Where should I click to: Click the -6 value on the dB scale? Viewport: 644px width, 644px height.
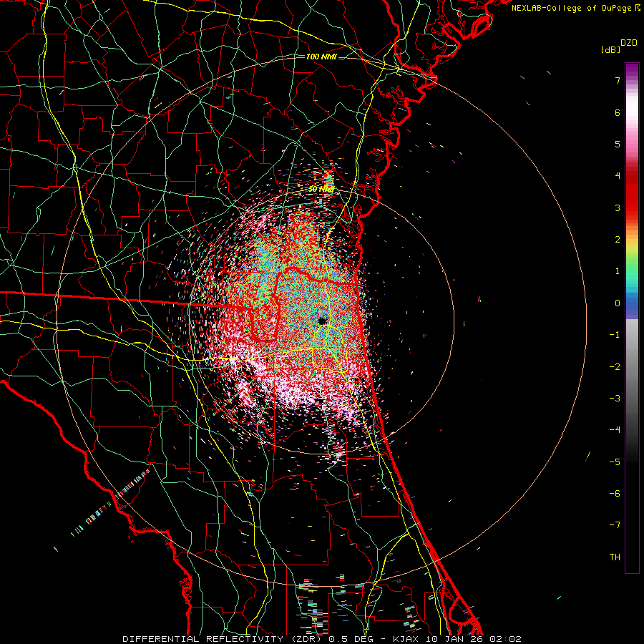pyautogui.click(x=615, y=494)
